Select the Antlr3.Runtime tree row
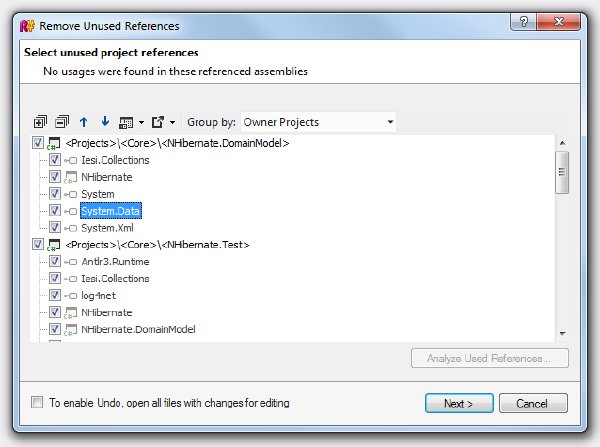The width and height of the screenshot is (600, 447). click(115, 262)
